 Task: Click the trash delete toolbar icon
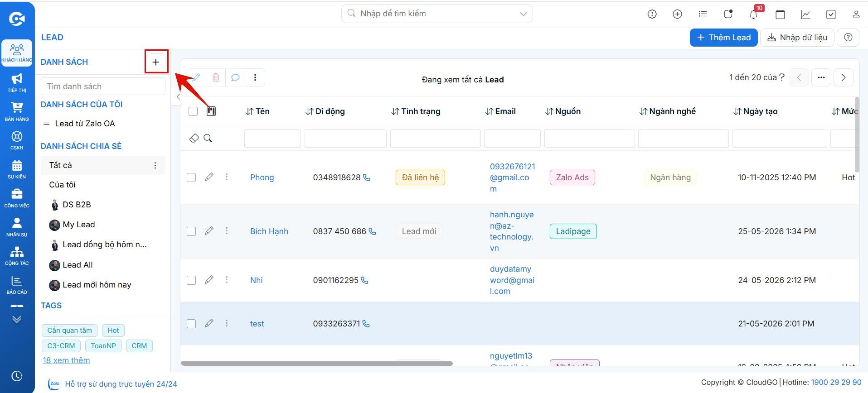pos(216,78)
